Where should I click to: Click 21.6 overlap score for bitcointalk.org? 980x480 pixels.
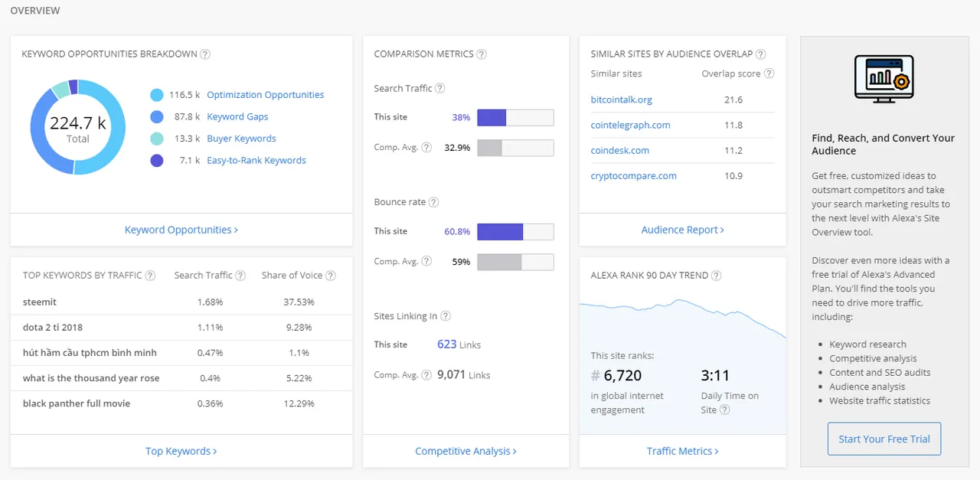[733, 100]
